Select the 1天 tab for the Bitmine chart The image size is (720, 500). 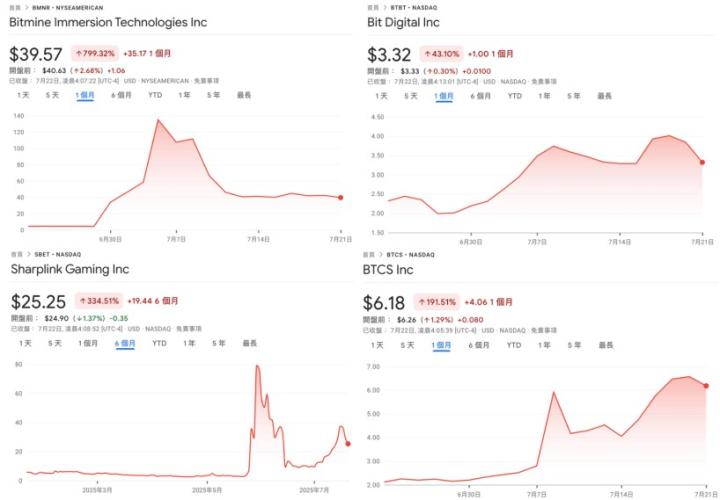[x=23, y=95]
